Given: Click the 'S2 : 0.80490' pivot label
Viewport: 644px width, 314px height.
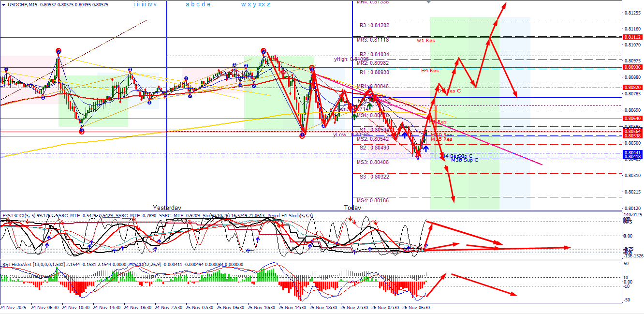Looking at the screenshot, I should (x=375, y=148).
